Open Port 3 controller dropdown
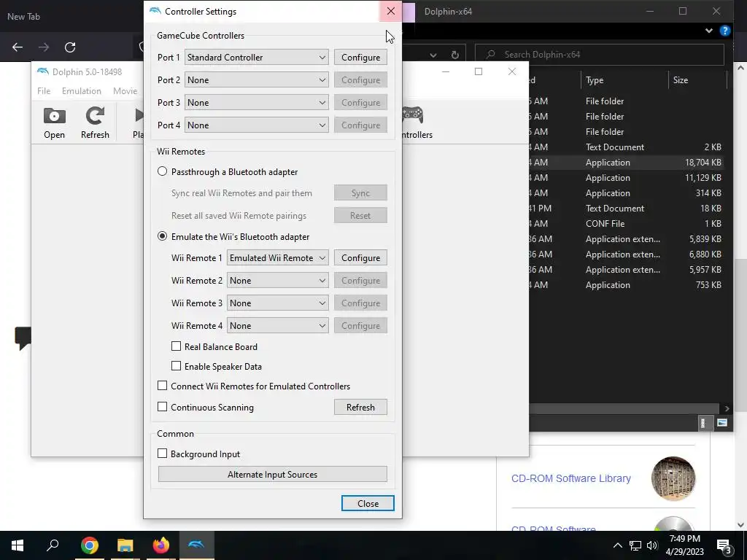 pyautogui.click(x=256, y=102)
